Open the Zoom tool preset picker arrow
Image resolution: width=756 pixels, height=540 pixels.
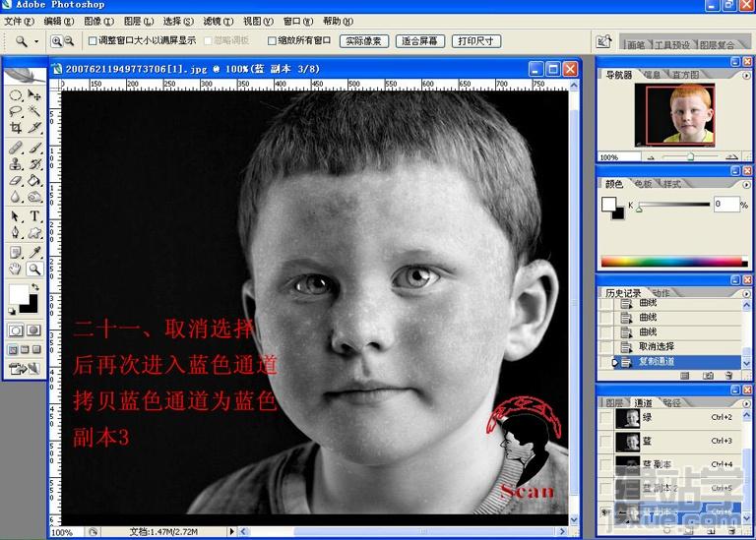point(36,42)
